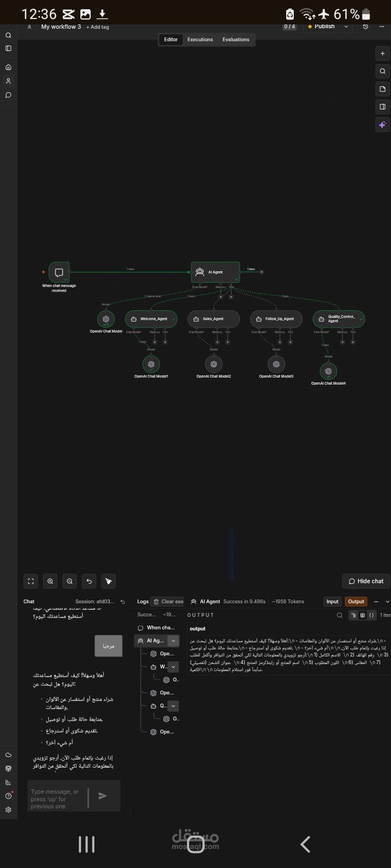Screen dimensions: 391x868
Task: Select the Follow_Up_Agent node
Action: [x=276, y=319]
